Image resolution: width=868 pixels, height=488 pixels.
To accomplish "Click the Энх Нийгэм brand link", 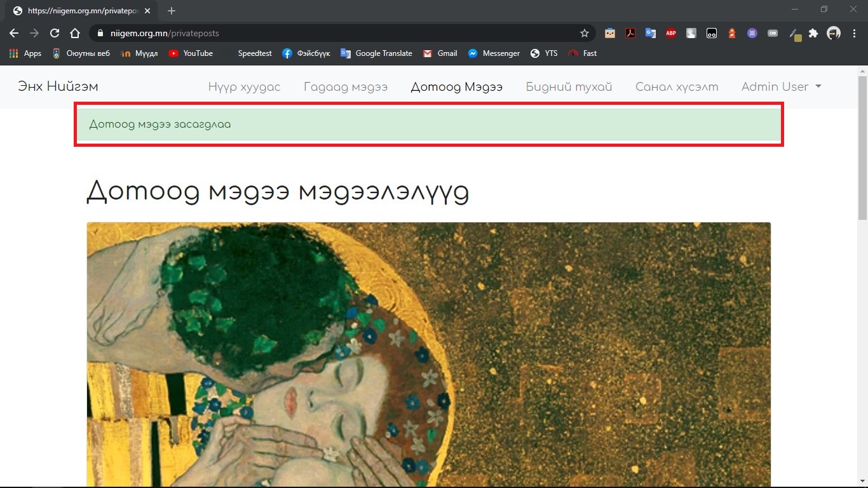I will point(58,86).
